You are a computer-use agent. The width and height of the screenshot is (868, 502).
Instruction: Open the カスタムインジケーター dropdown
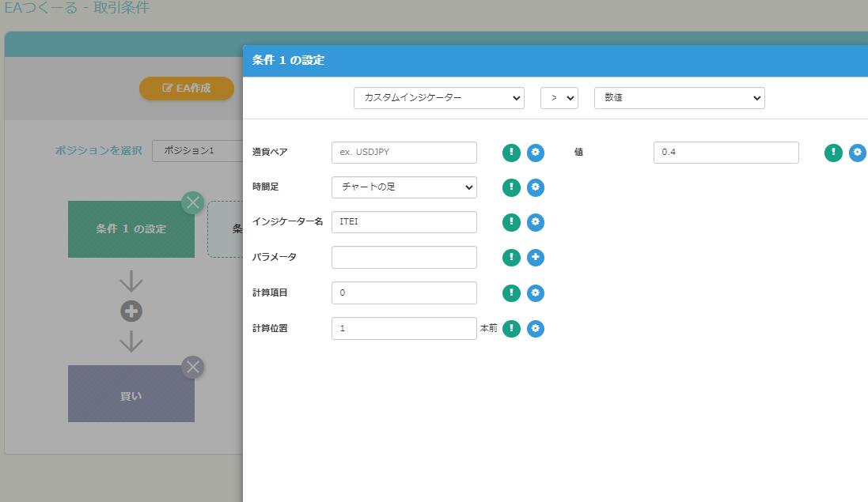pyautogui.click(x=438, y=98)
